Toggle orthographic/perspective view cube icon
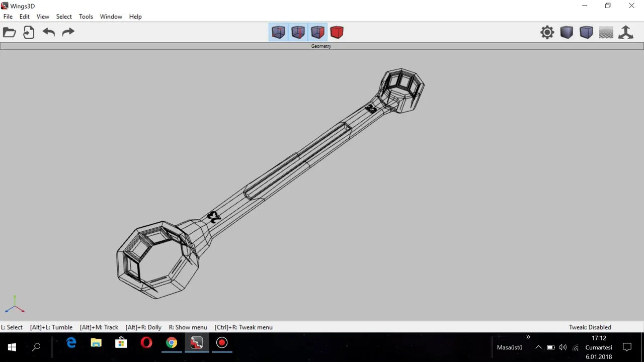Viewport: 644px width, 362px height. [x=586, y=33]
